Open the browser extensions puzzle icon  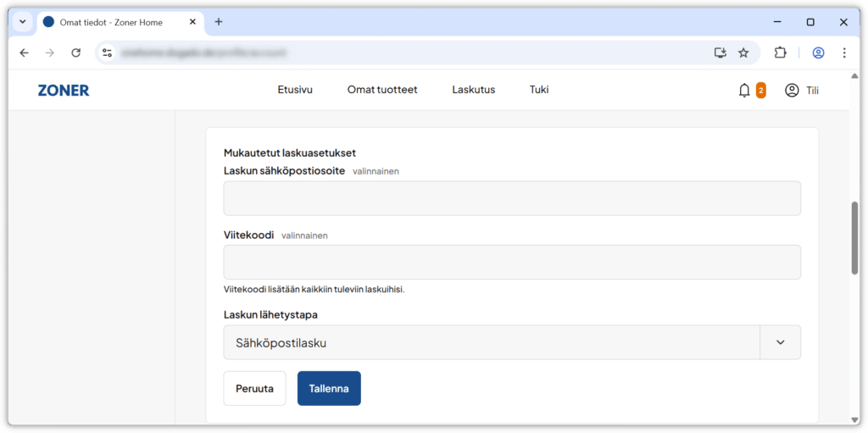[x=781, y=53]
